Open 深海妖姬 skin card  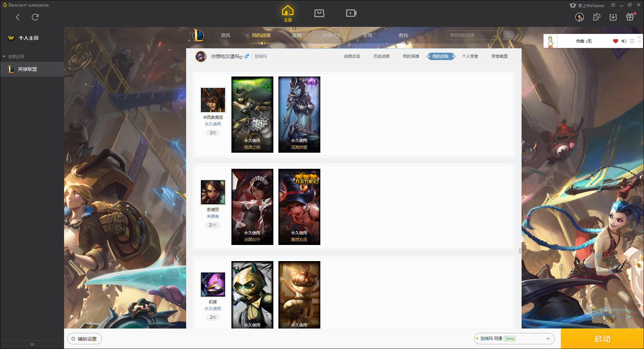299,114
